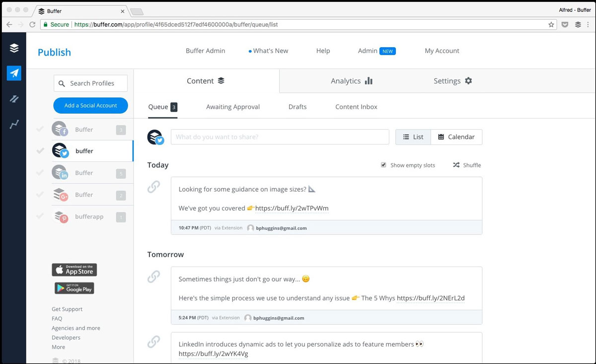Open the Analytics tab
Image resolution: width=596 pixels, height=364 pixels.
pyautogui.click(x=352, y=81)
